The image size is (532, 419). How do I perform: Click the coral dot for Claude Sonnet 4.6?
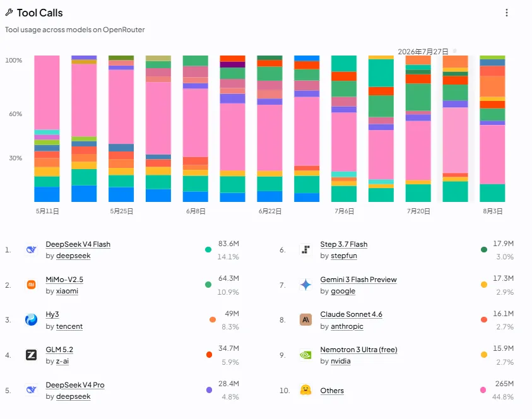[484, 319]
